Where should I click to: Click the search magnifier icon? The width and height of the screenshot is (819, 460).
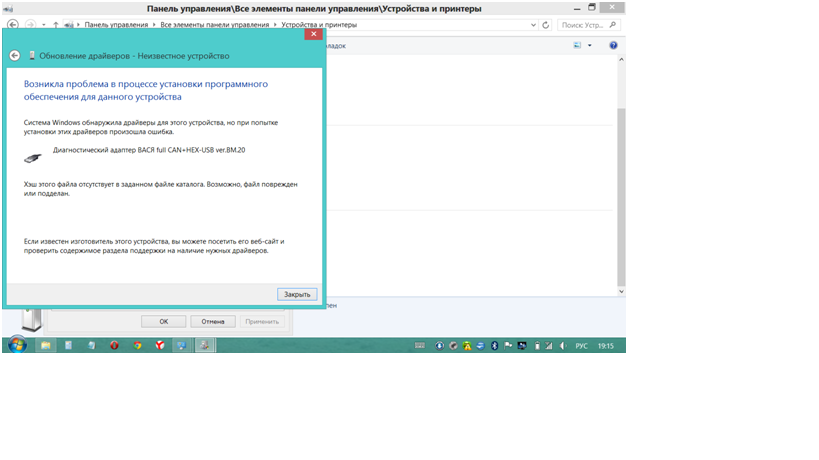pyautogui.click(x=613, y=25)
